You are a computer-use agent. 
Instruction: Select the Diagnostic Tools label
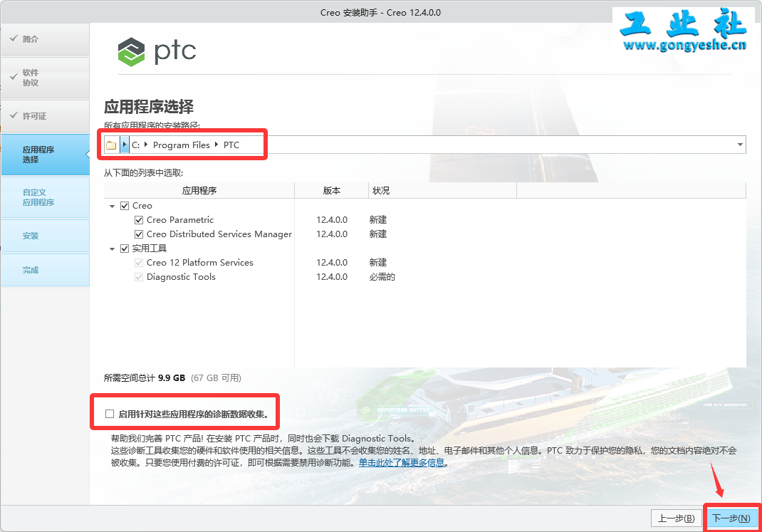coord(181,277)
